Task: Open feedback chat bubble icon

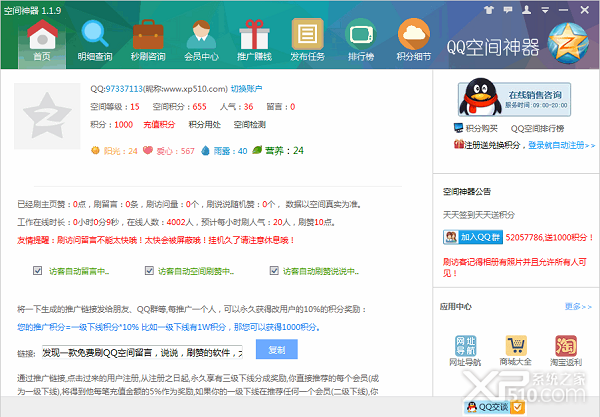Action: click(x=508, y=10)
